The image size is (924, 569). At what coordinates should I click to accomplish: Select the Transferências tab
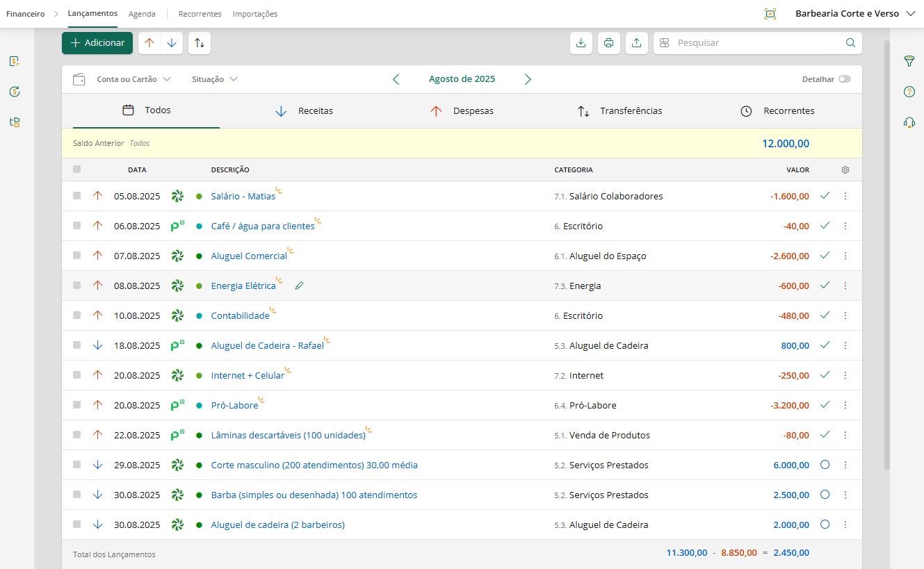619,111
